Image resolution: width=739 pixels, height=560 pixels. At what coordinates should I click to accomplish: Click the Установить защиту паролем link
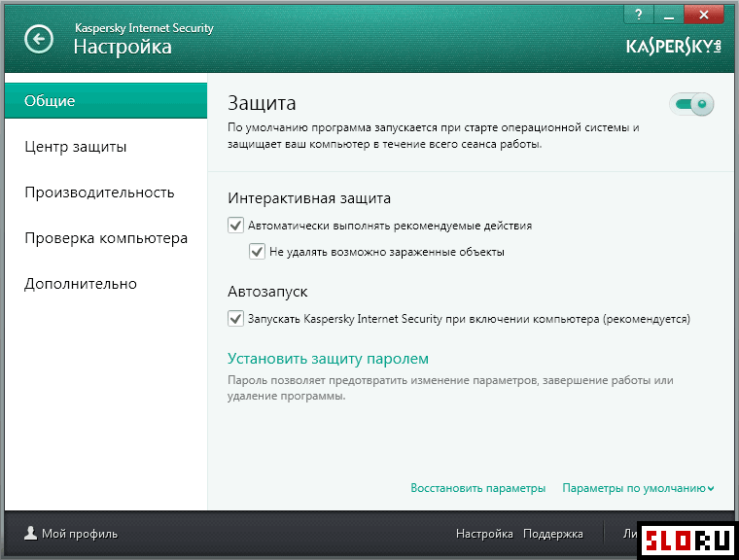pos(328,359)
